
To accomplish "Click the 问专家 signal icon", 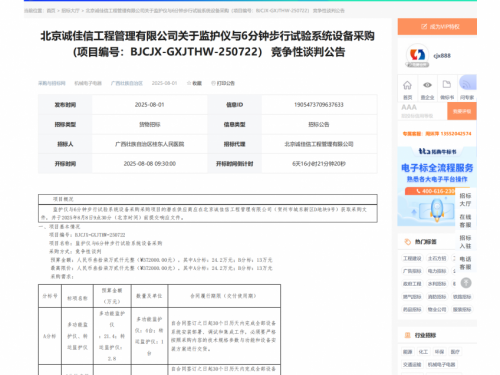I will (x=467, y=83).
